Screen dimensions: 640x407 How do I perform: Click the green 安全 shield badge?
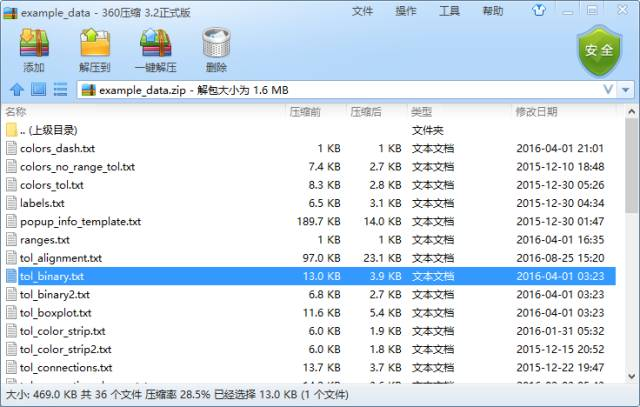pos(599,50)
